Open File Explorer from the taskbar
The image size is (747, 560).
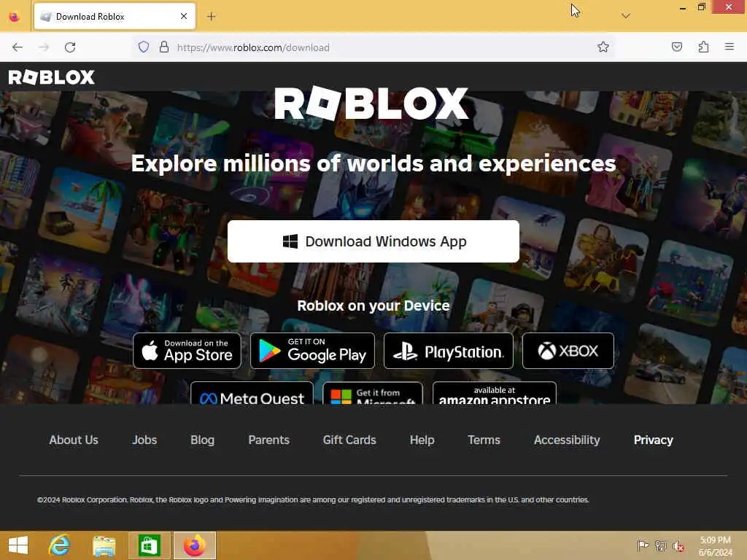tap(104, 545)
